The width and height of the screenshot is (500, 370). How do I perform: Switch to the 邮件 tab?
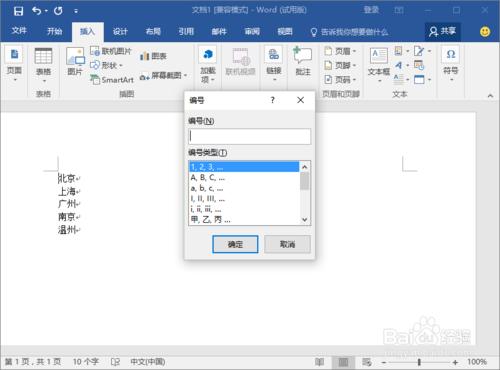click(219, 31)
